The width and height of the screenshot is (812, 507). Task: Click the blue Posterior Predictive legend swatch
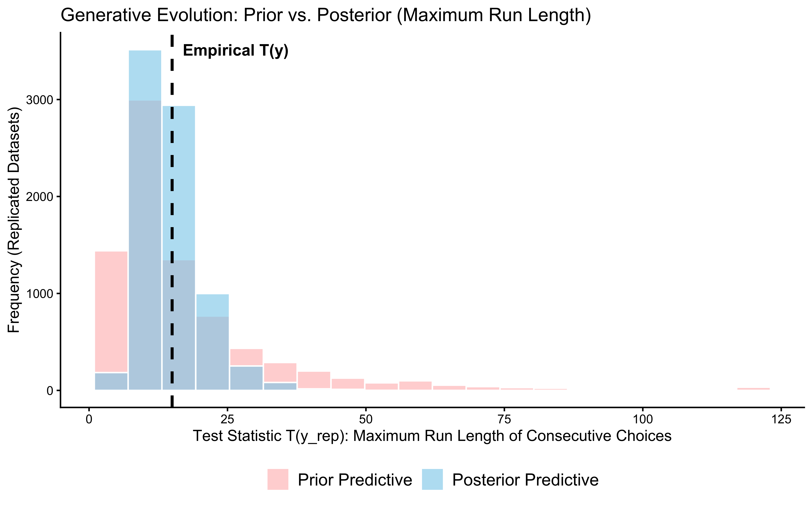coord(432,479)
